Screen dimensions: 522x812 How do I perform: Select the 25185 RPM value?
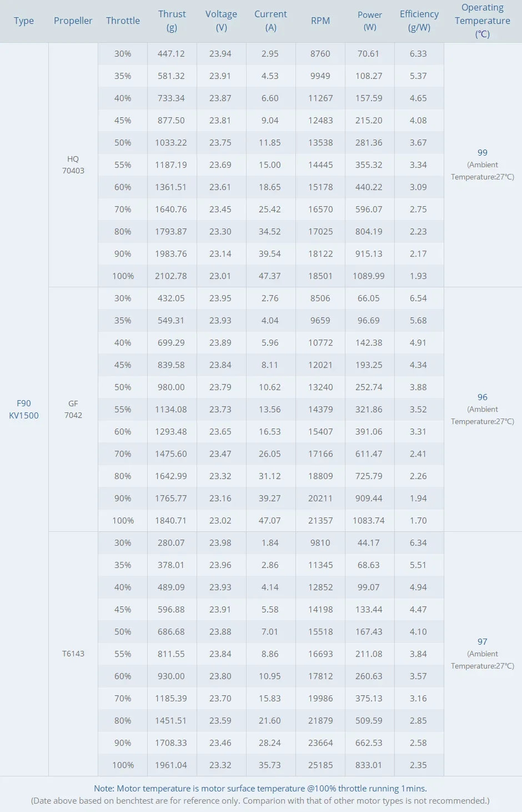tap(320, 765)
